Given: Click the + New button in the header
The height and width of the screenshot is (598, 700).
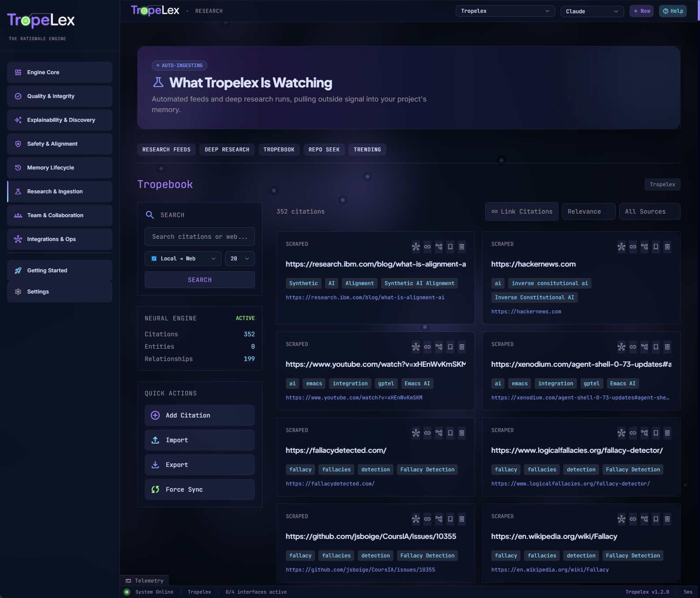Looking at the screenshot, I should click(x=642, y=11).
